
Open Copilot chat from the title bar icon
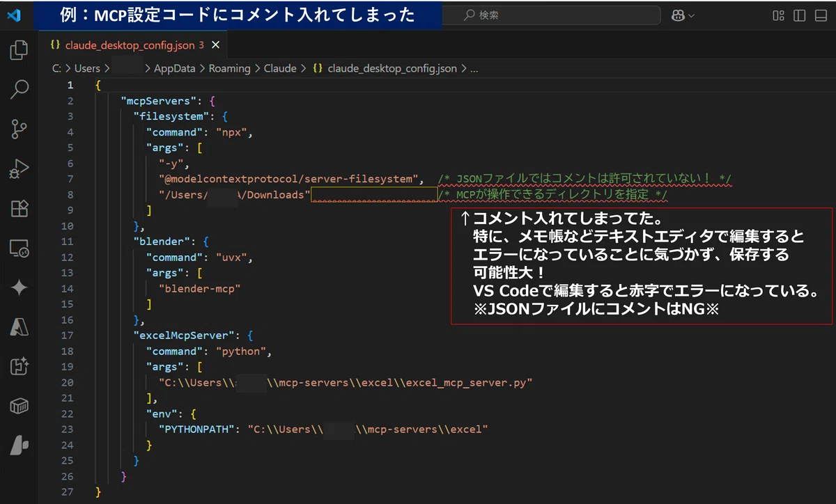pyautogui.click(x=678, y=15)
